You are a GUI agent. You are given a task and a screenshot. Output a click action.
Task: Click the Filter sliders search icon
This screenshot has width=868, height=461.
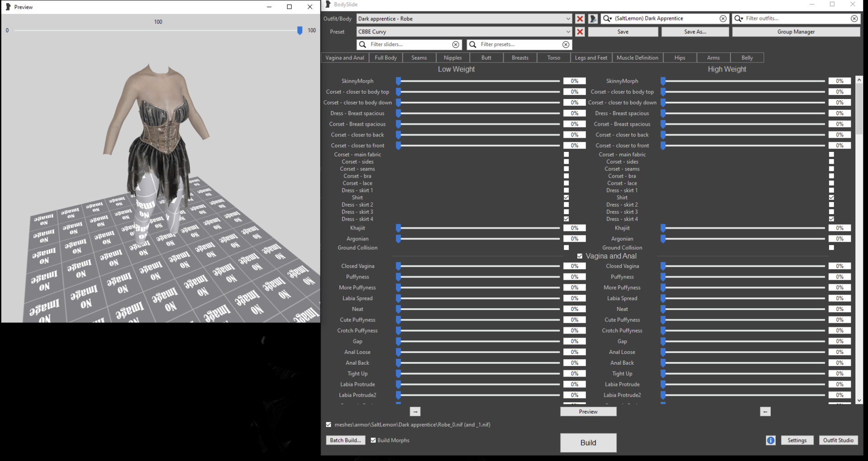tap(363, 44)
